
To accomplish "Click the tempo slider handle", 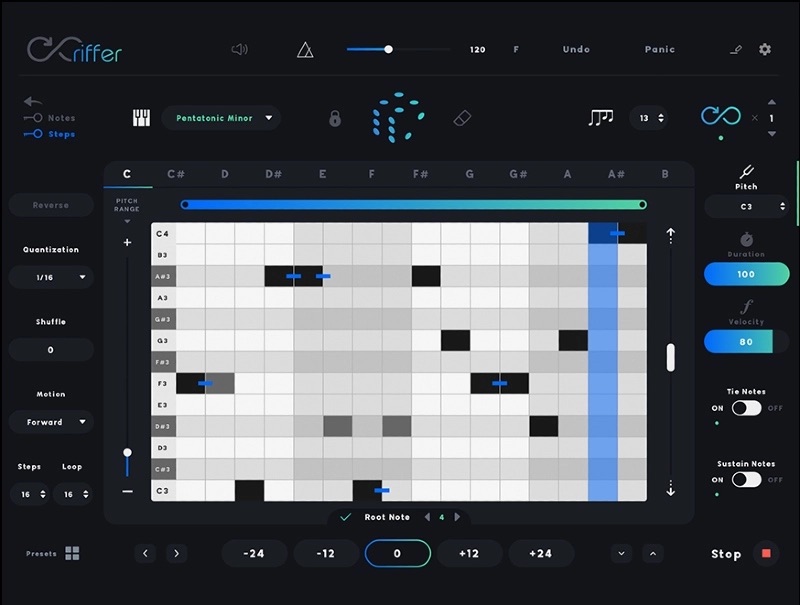I will tap(388, 49).
